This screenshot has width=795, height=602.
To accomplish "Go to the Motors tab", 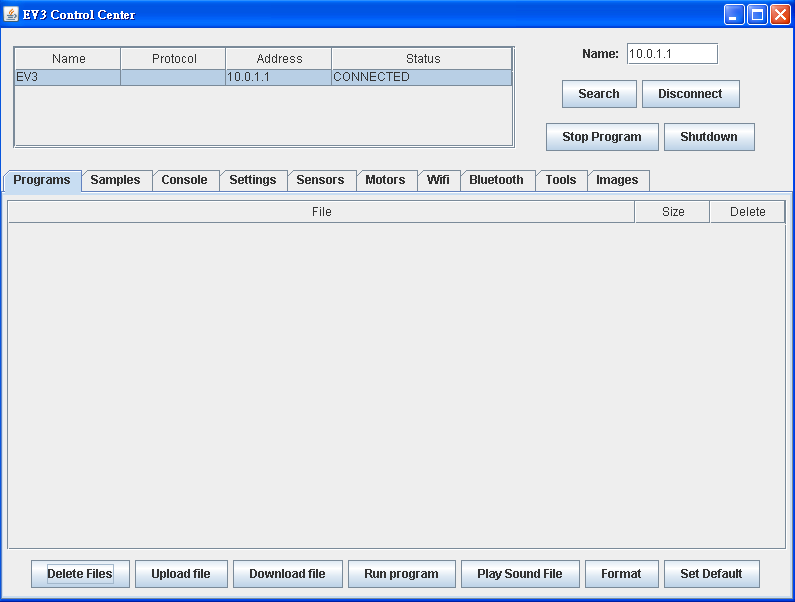I will pos(385,180).
